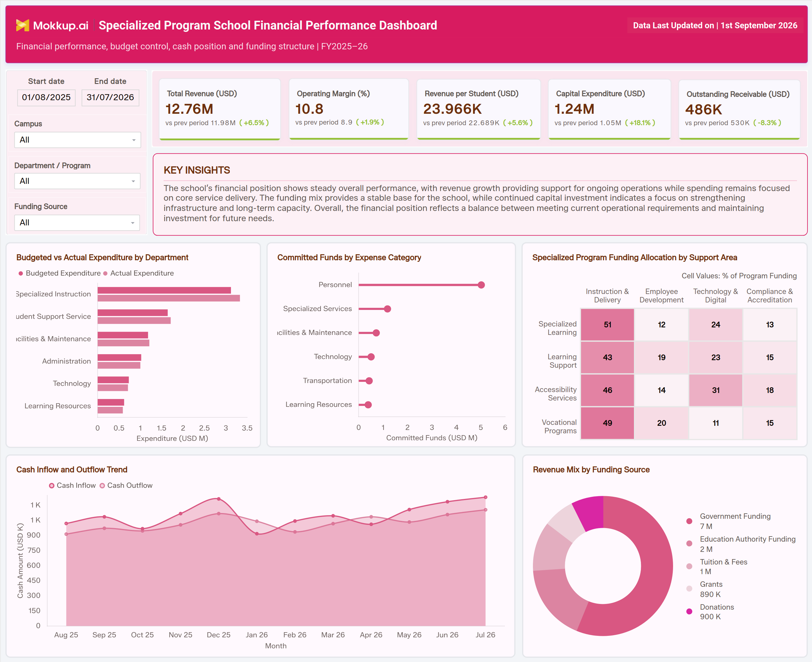The height and width of the screenshot is (662, 812).
Task: Select heatmap cell value 49
Action: pyautogui.click(x=607, y=423)
